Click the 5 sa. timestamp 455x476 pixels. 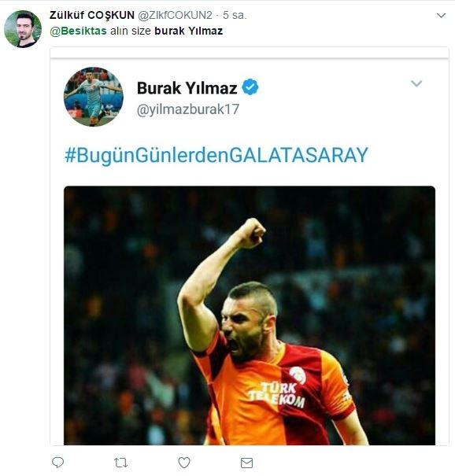click(x=235, y=15)
